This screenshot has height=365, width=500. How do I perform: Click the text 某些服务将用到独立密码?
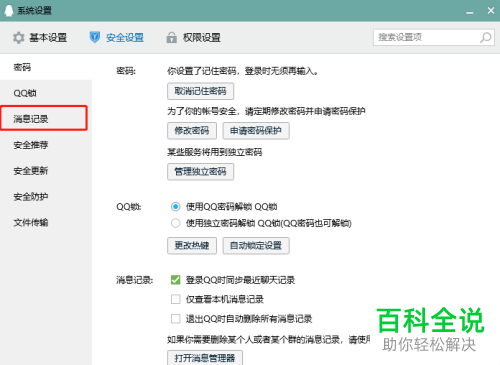coord(214,152)
